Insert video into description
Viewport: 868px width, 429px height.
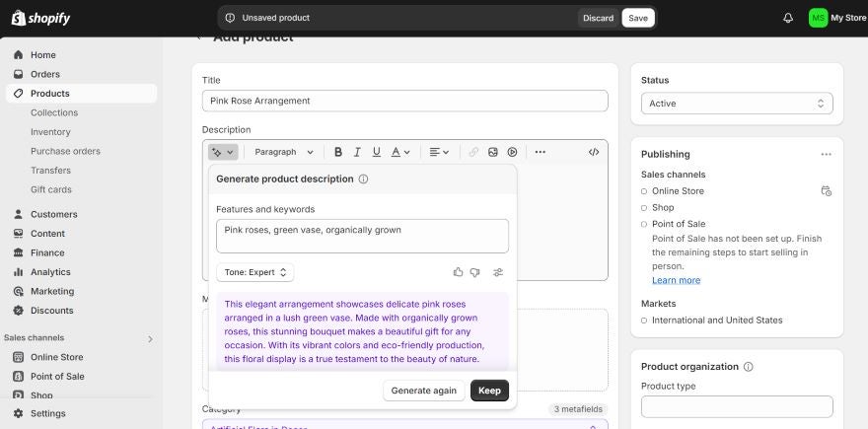pyautogui.click(x=512, y=152)
